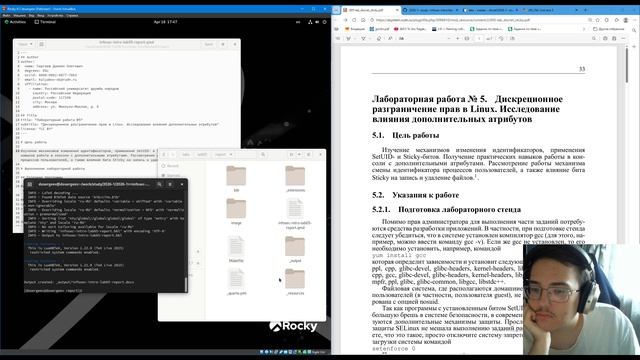Zoom in in the PDF viewer toolbar
Screen dimensions: 640x360
458,38
